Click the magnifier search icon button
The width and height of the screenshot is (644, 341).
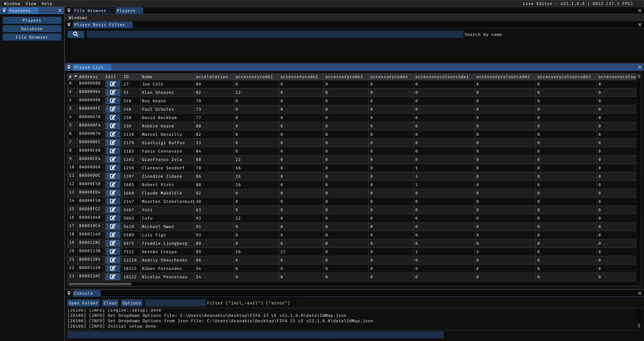pos(75,34)
